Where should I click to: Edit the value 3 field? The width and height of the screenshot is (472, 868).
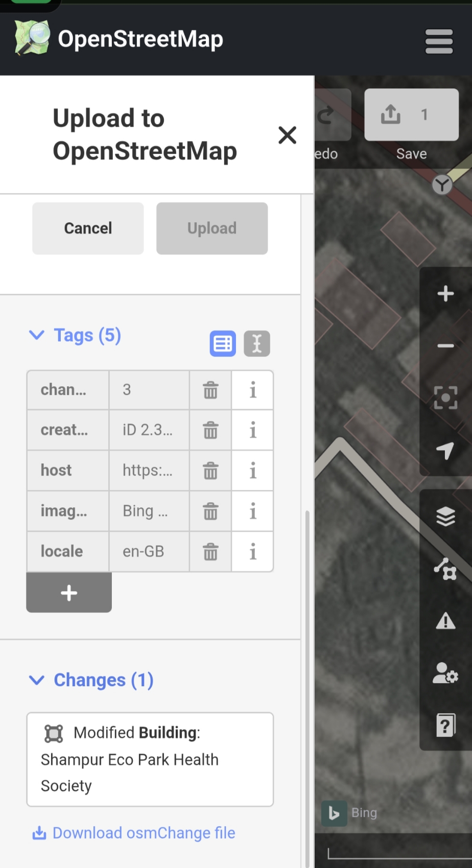(x=149, y=390)
